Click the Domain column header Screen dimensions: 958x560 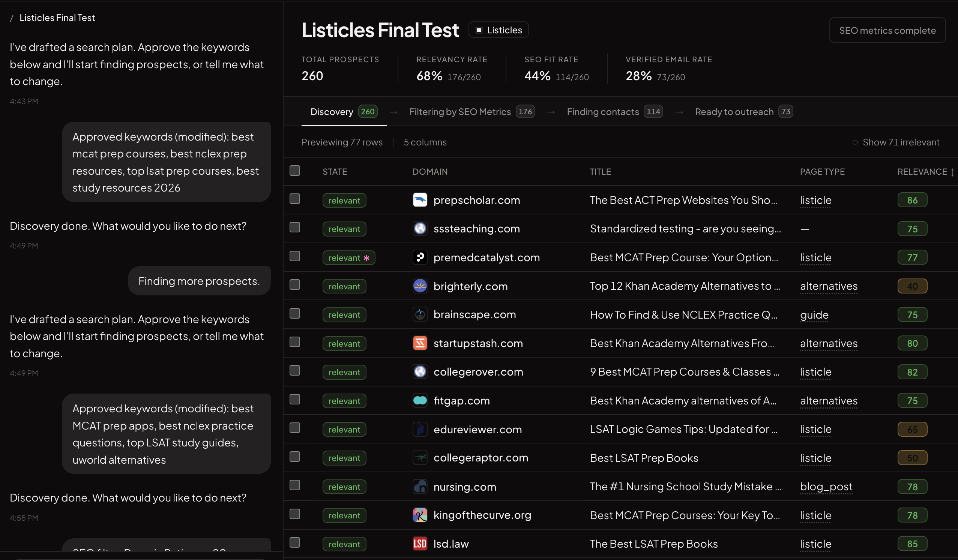[430, 172]
